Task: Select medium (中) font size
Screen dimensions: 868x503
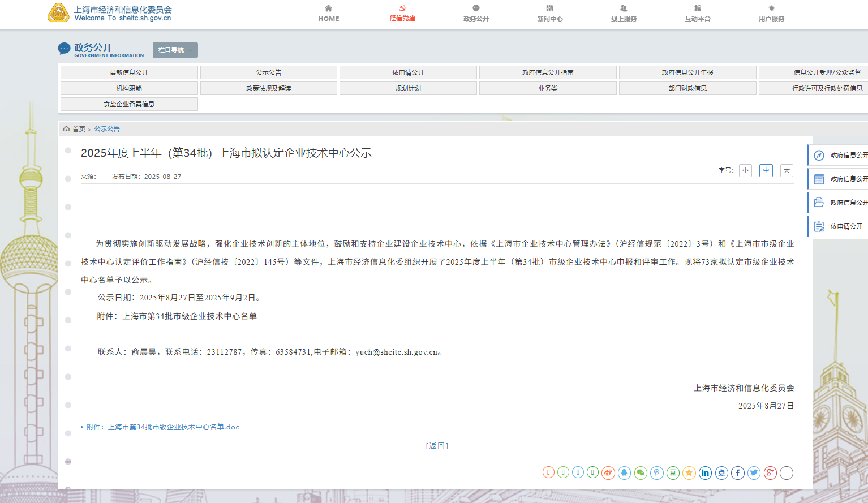Action: point(766,170)
